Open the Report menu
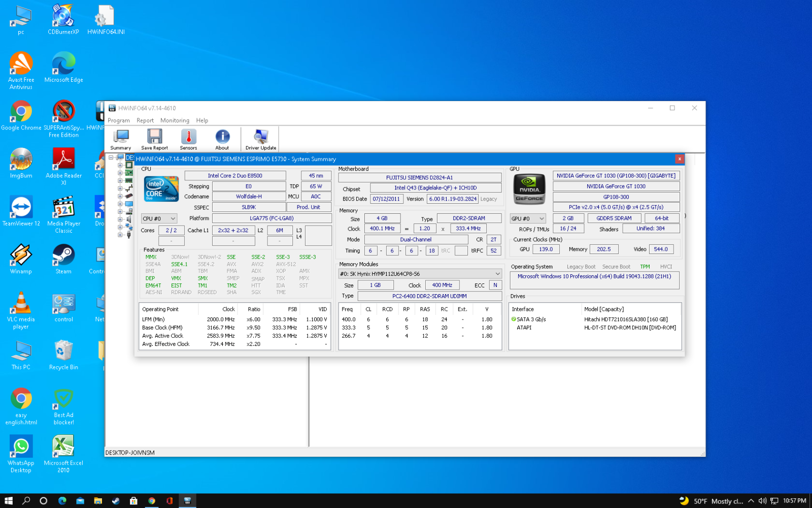Viewport: 812px width, 508px height. pos(145,120)
